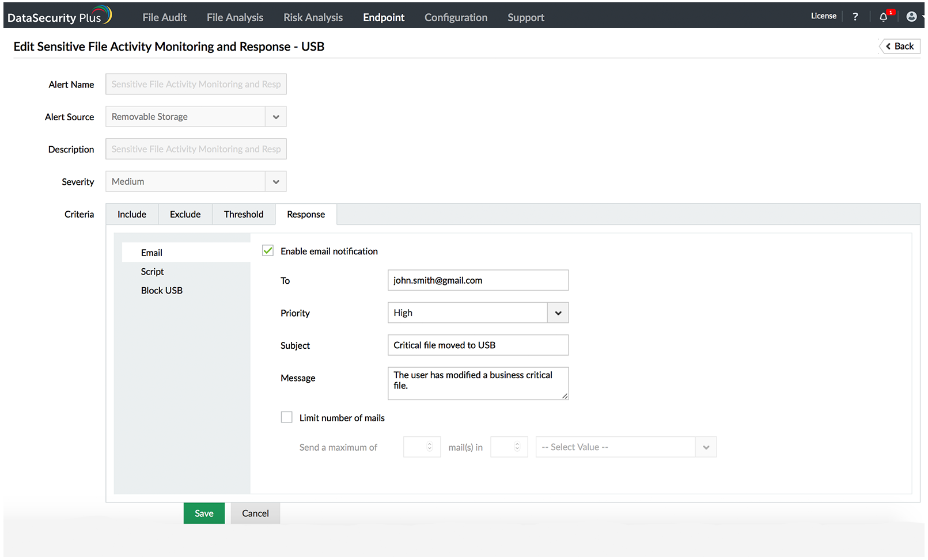Go back using the Back button
This screenshot has height=560, width=928.
click(900, 46)
